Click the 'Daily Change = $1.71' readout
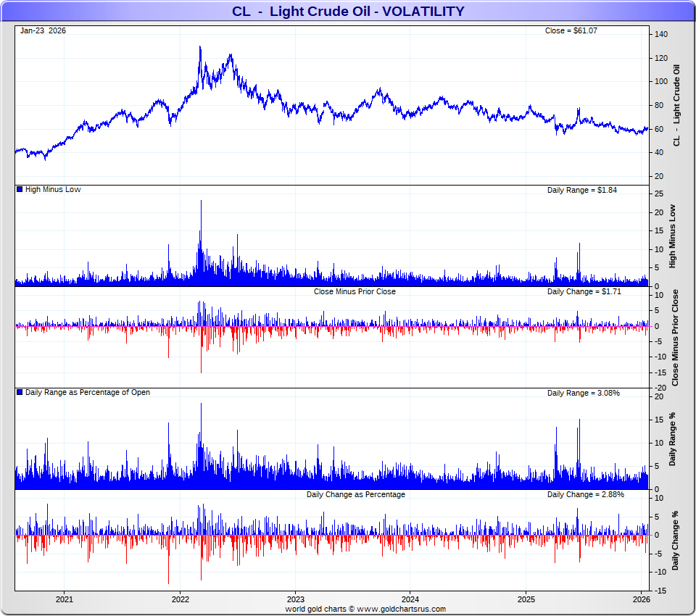Image resolution: width=696 pixels, height=616 pixels. pos(584,291)
